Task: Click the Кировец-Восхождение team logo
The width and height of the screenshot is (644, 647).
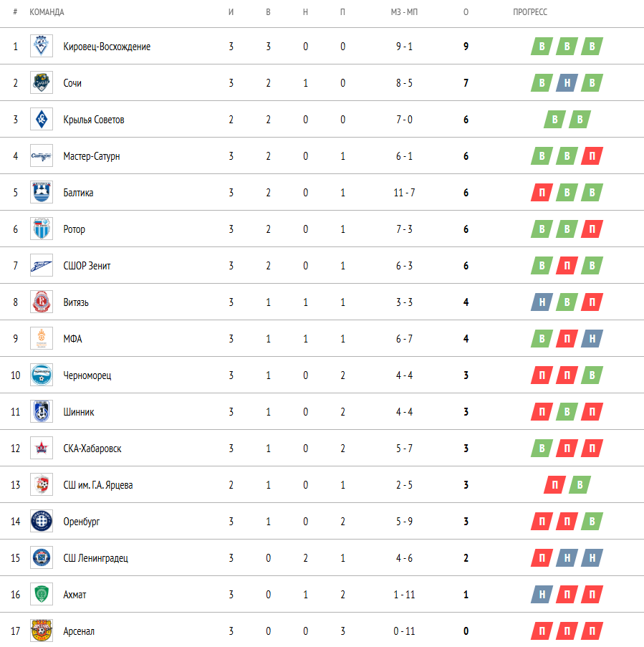Action: 41,47
